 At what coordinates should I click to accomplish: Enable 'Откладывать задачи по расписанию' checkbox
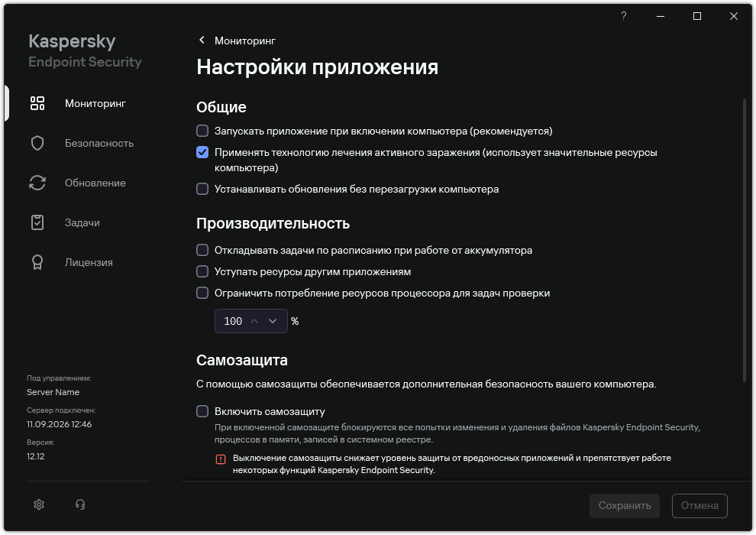(x=202, y=250)
